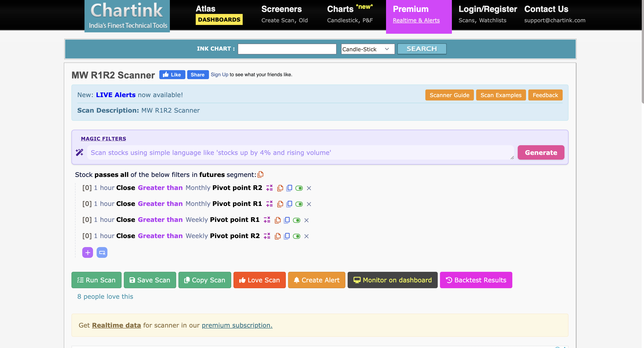The height and width of the screenshot is (348, 644).
Task: Copy the Monthly Pivot point R1 filter
Action: (280, 204)
